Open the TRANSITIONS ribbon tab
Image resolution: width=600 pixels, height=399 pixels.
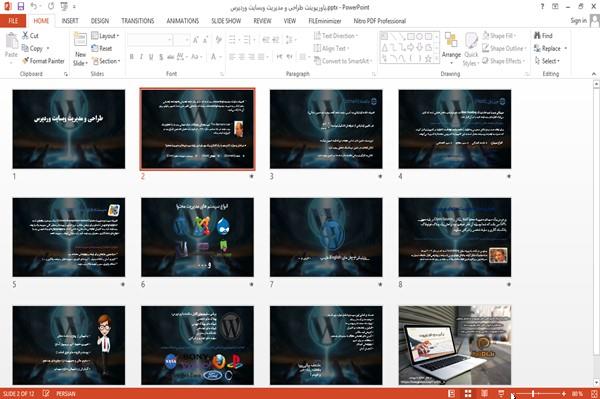tap(138, 21)
